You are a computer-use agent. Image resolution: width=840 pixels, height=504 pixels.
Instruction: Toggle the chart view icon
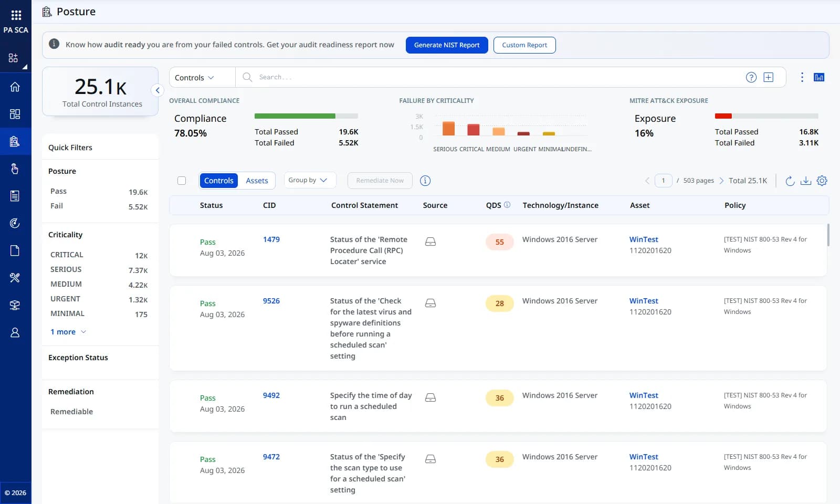tap(819, 77)
